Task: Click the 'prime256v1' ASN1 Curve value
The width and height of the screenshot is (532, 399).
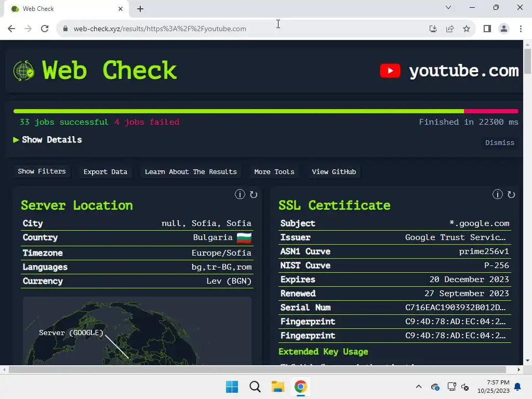Action: click(x=484, y=251)
